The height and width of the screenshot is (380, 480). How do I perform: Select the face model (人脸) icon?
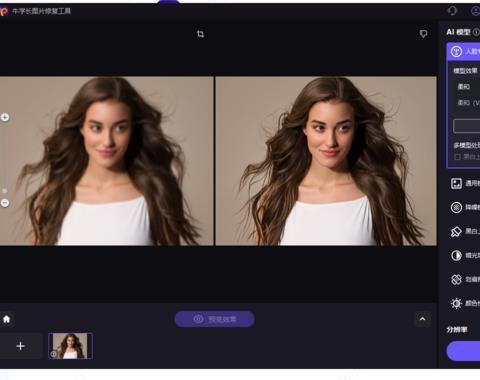[456, 52]
